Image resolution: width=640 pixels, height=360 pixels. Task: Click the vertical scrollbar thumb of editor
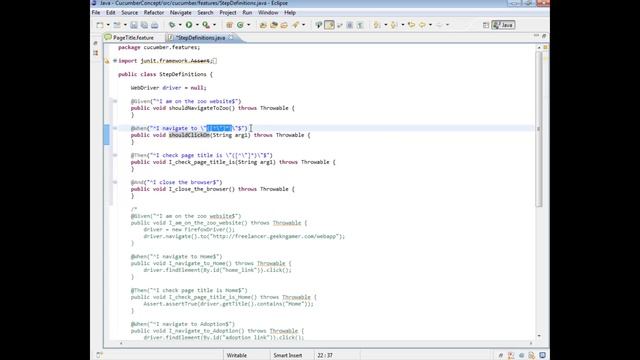539,129
